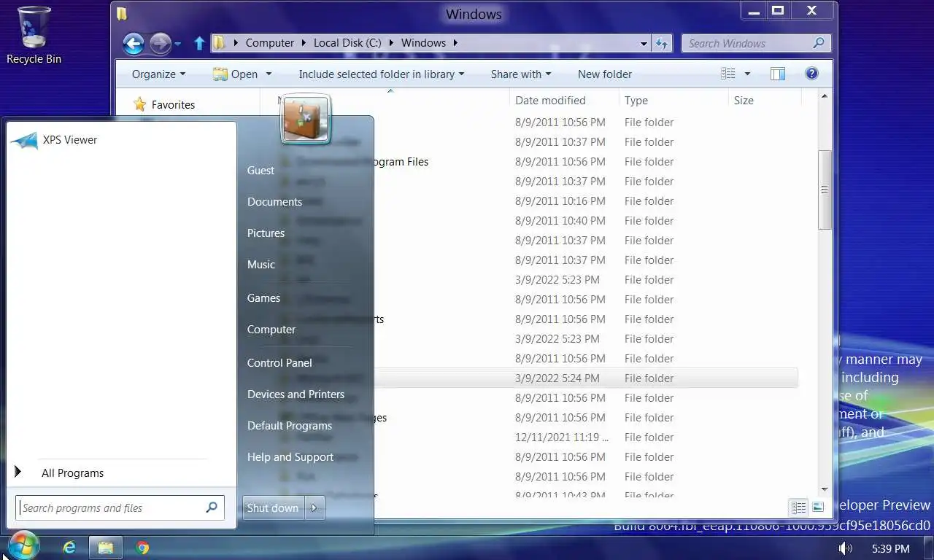Click the scroll up arrow in file list

click(x=825, y=96)
